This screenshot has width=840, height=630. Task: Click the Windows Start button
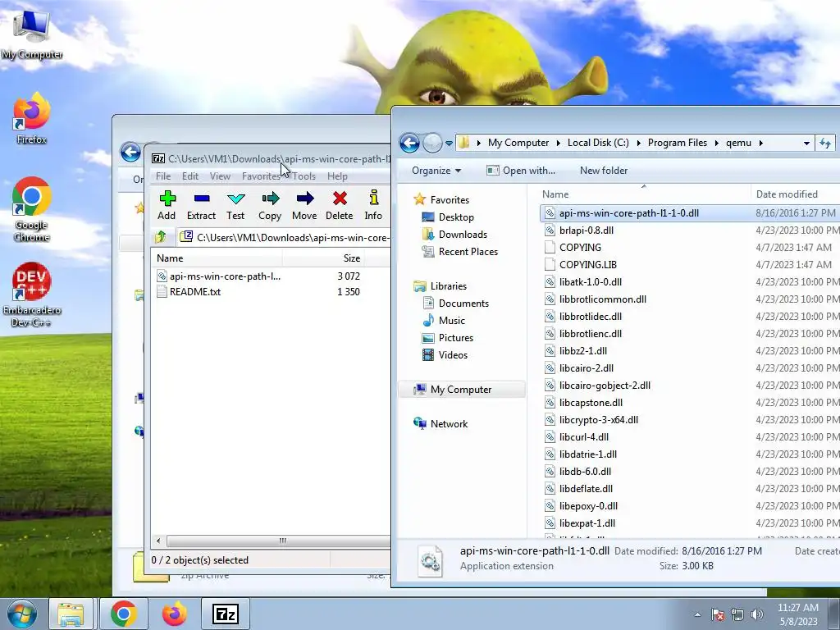pyautogui.click(x=21, y=614)
